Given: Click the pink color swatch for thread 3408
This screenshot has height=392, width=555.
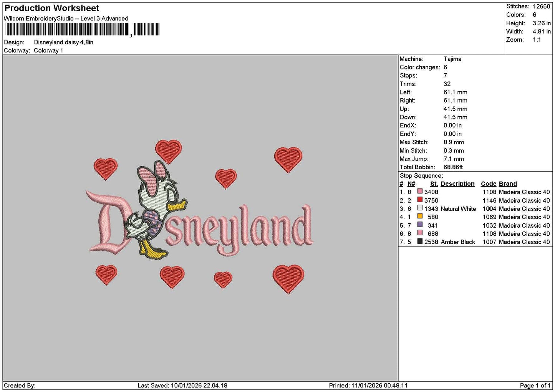Looking at the screenshot, I should point(420,191).
